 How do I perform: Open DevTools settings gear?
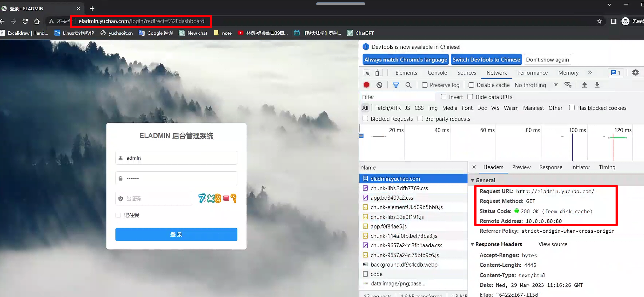coord(635,73)
